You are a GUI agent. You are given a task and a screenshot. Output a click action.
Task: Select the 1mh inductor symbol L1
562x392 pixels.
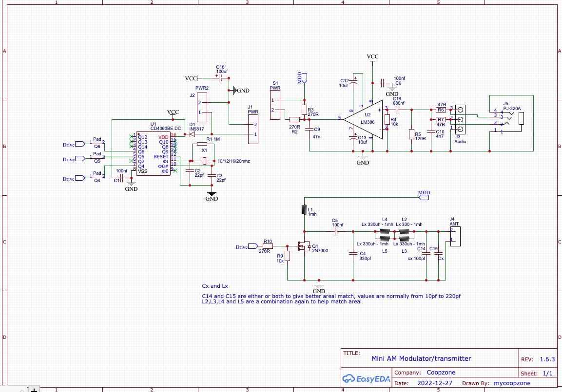(x=305, y=210)
